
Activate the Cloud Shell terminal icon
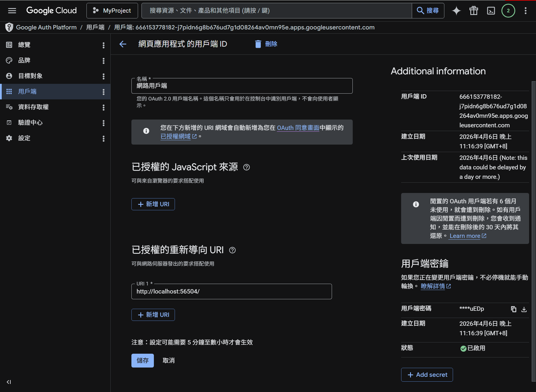(x=491, y=11)
